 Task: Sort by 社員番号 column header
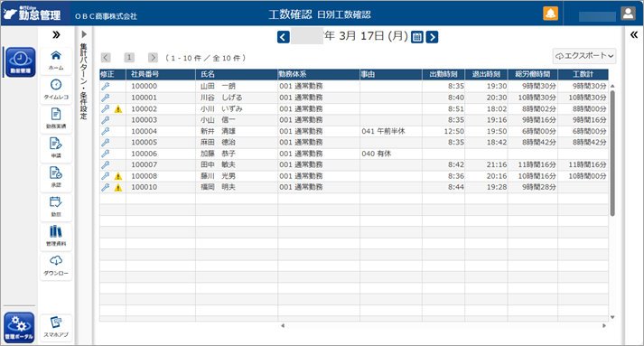click(161, 74)
